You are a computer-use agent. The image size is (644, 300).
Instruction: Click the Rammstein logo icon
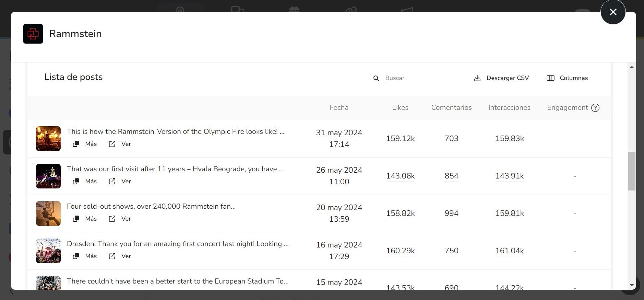tap(33, 34)
